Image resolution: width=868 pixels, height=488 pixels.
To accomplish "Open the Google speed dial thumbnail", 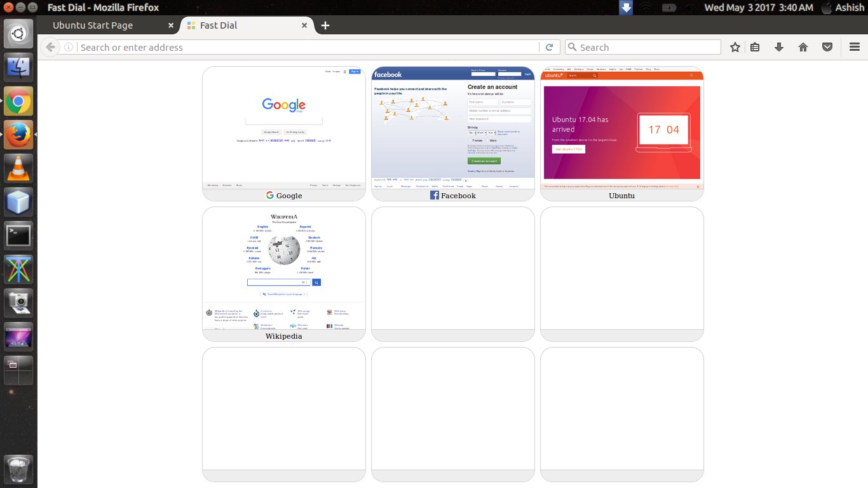I will (284, 127).
